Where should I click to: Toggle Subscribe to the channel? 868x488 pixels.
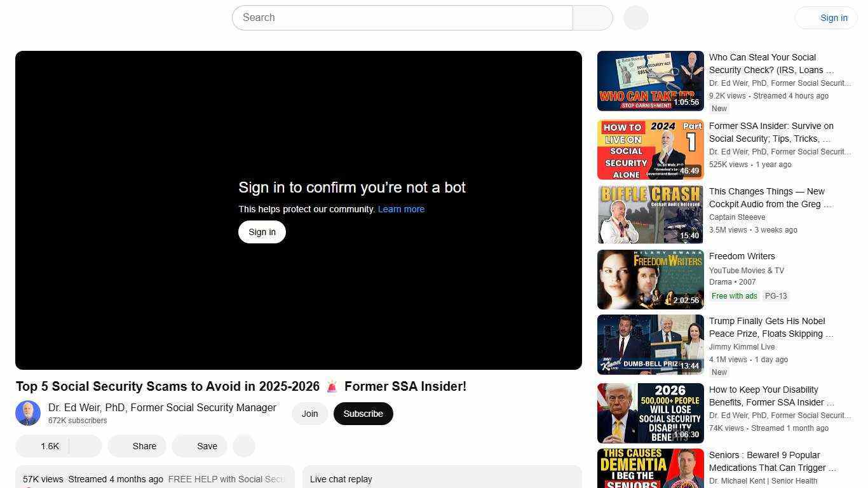tap(363, 413)
